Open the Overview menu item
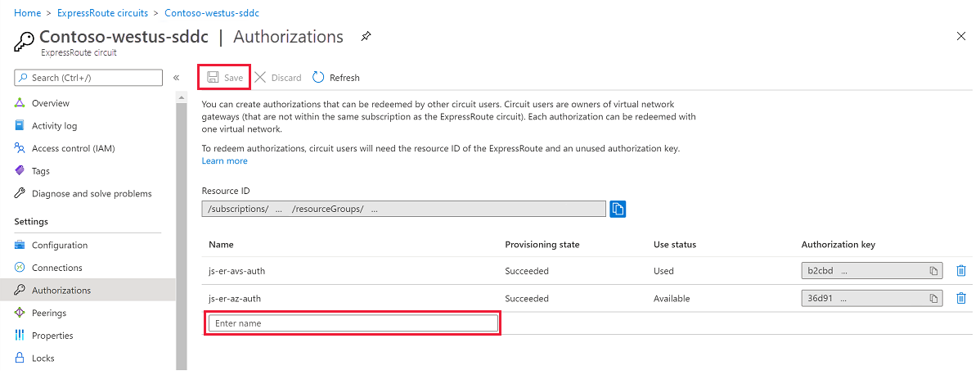 click(x=51, y=103)
